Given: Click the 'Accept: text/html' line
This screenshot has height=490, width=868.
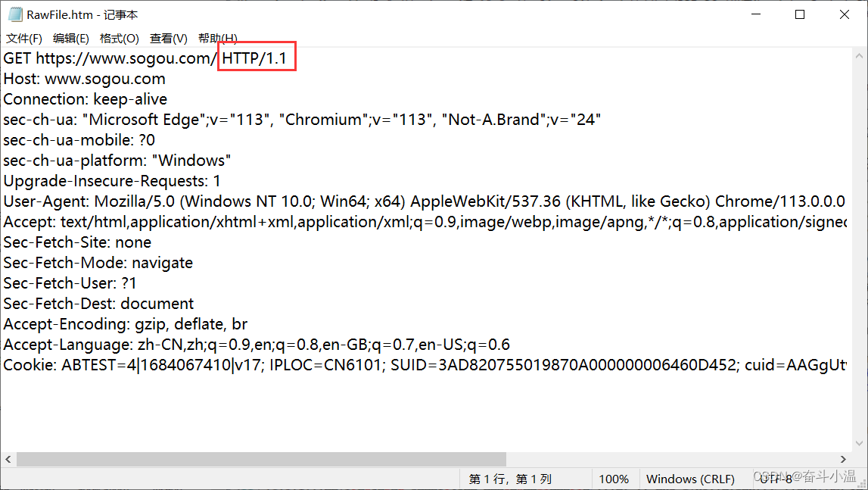Looking at the screenshot, I should [x=425, y=222].
